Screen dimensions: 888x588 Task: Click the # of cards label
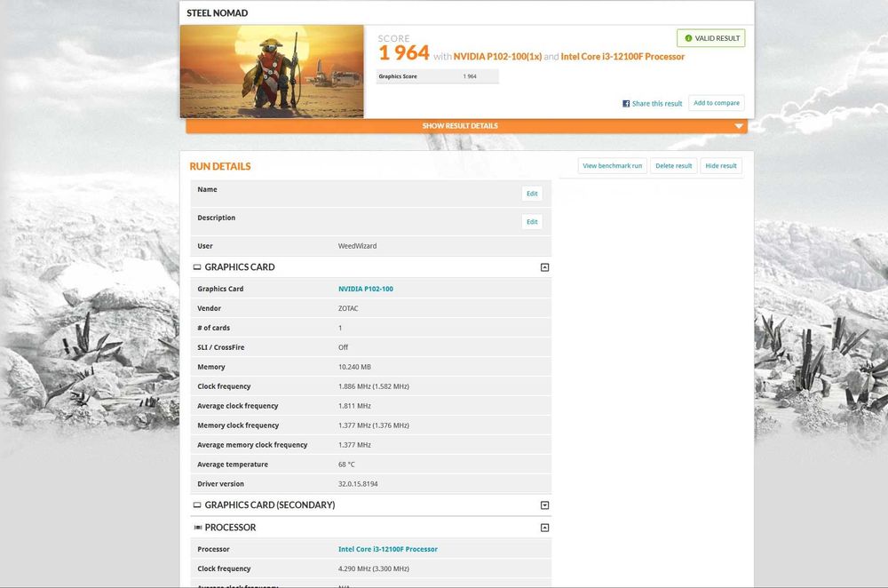(213, 328)
